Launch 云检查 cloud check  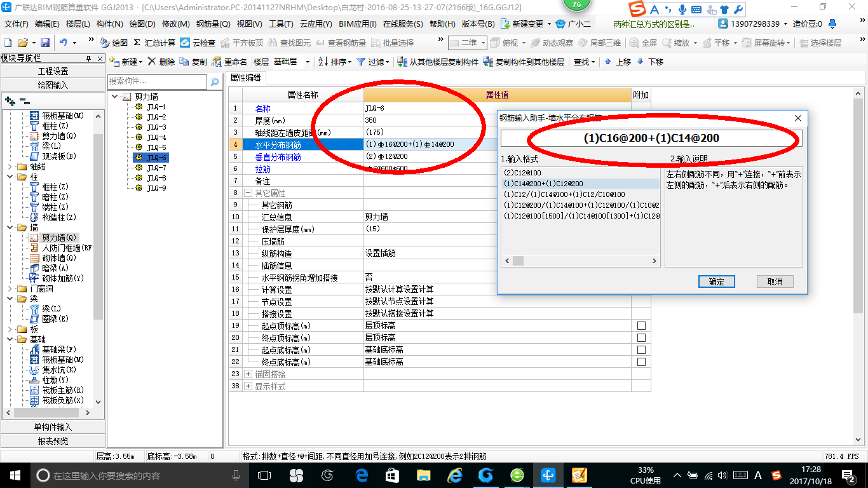click(198, 43)
